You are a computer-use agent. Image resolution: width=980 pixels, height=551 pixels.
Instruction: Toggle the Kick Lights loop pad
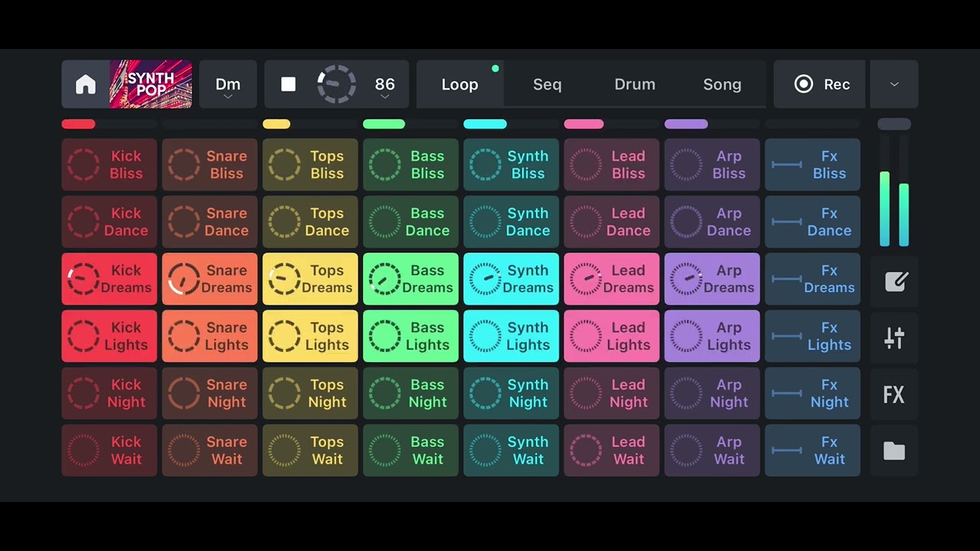click(x=109, y=336)
